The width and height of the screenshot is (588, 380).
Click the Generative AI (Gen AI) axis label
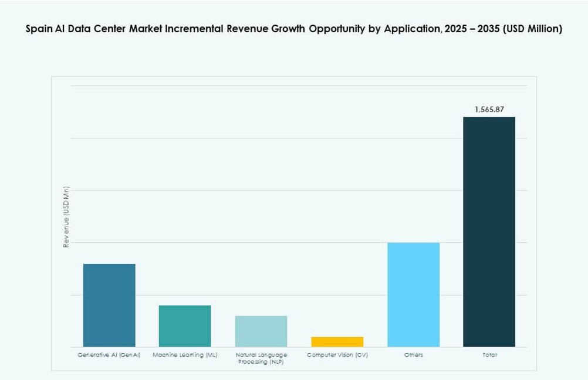109,354
